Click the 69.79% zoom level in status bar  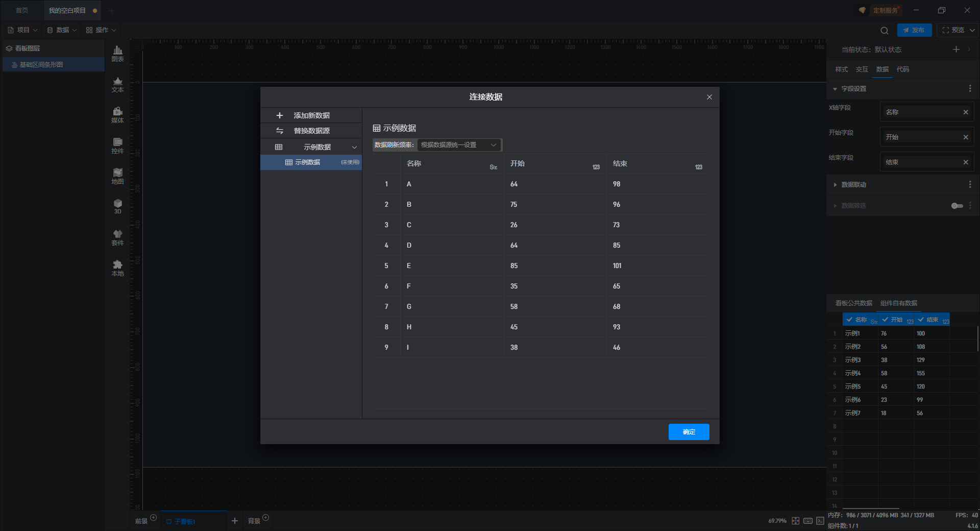pos(777,521)
